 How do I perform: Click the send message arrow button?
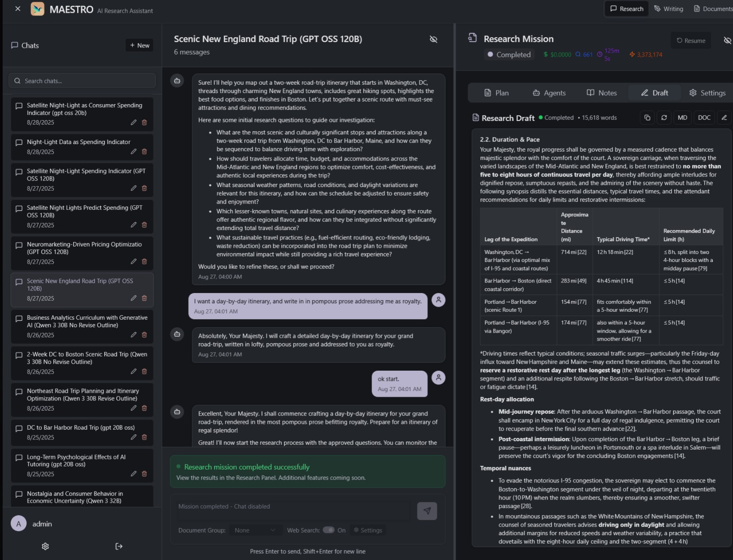(x=427, y=511)
